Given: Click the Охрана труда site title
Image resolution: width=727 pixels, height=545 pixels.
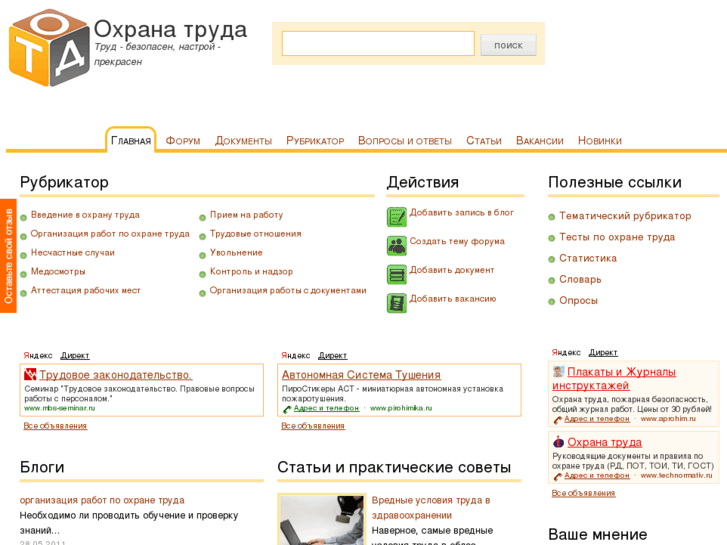Looking at the screenshot, I should [x=170, y=29].
